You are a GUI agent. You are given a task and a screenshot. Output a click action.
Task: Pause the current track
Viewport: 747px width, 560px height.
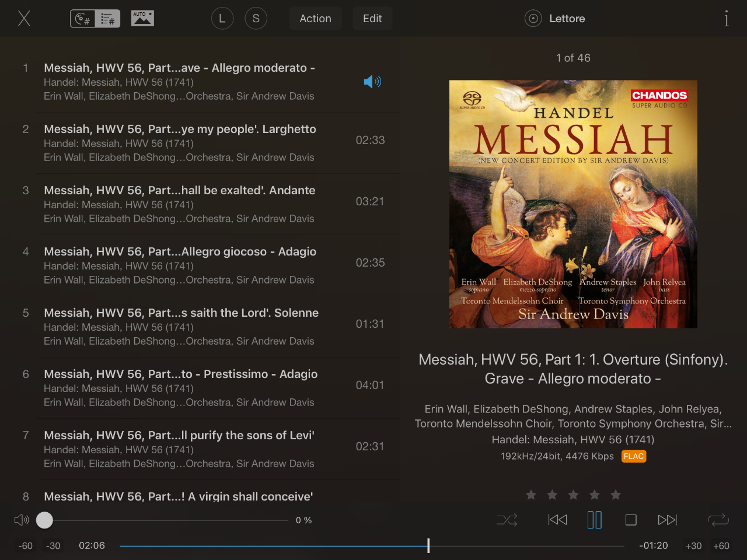click(594, 520)
